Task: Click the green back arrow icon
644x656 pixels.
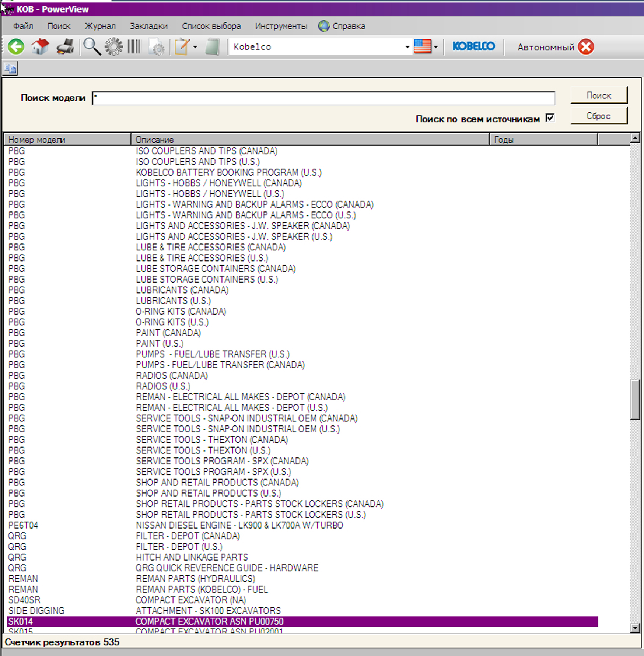Action: click(x=16, y=47)
